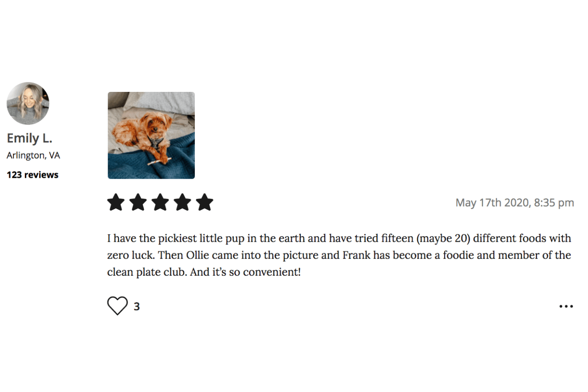This screenshot has height=392, width=588.
Task: Click the like count number 3
Action: 137,306
